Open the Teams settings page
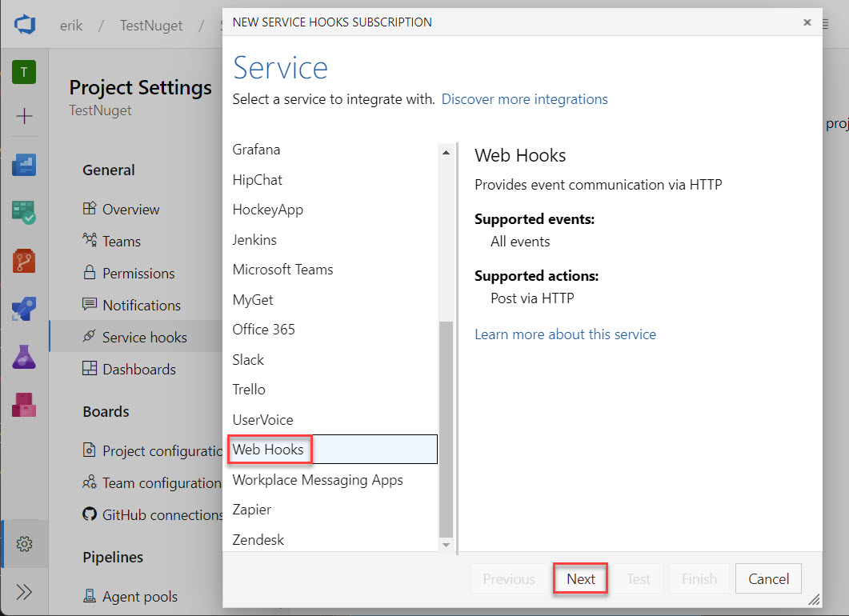Image resolution: width=849 pixels, height=616 pixels. [x=122, y=242]
